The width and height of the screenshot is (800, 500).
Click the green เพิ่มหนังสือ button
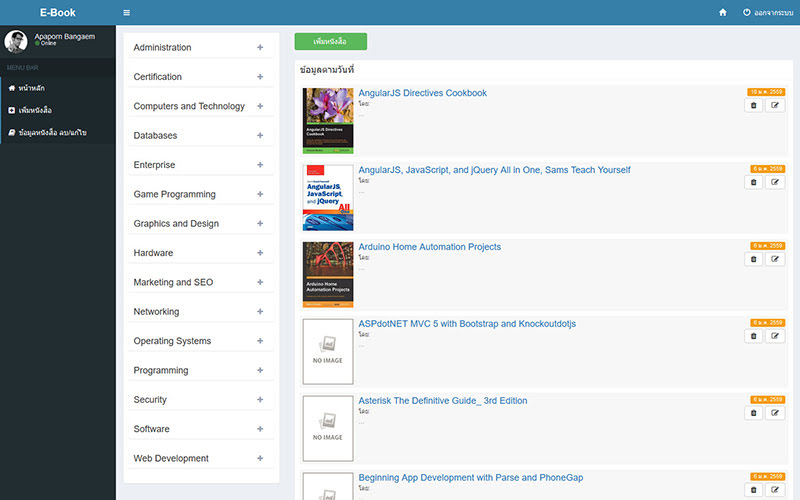click(x=331, y=41)
